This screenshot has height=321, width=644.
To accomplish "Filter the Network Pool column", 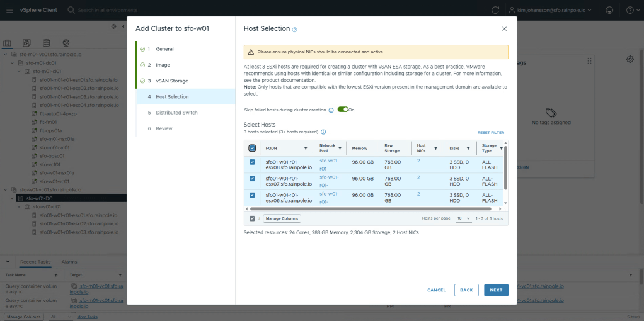I will 340,149.
